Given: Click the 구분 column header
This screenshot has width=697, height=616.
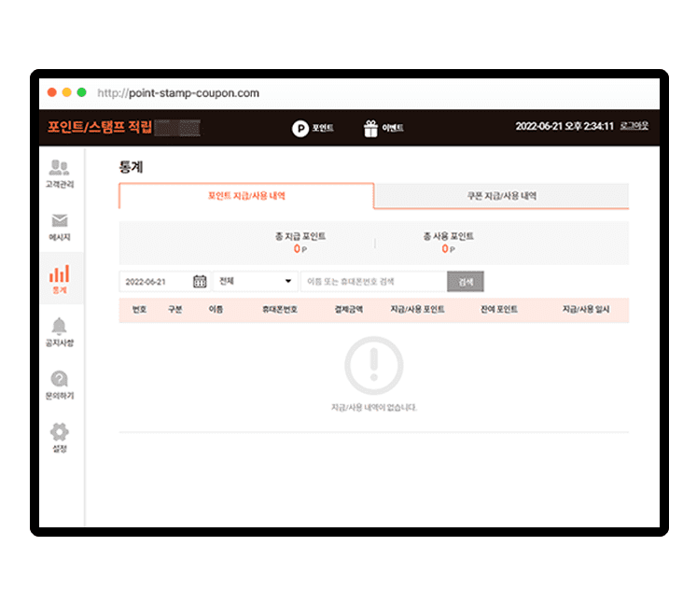Looking at the screenshot, I should pyautogui.click(x=174, y=310).
